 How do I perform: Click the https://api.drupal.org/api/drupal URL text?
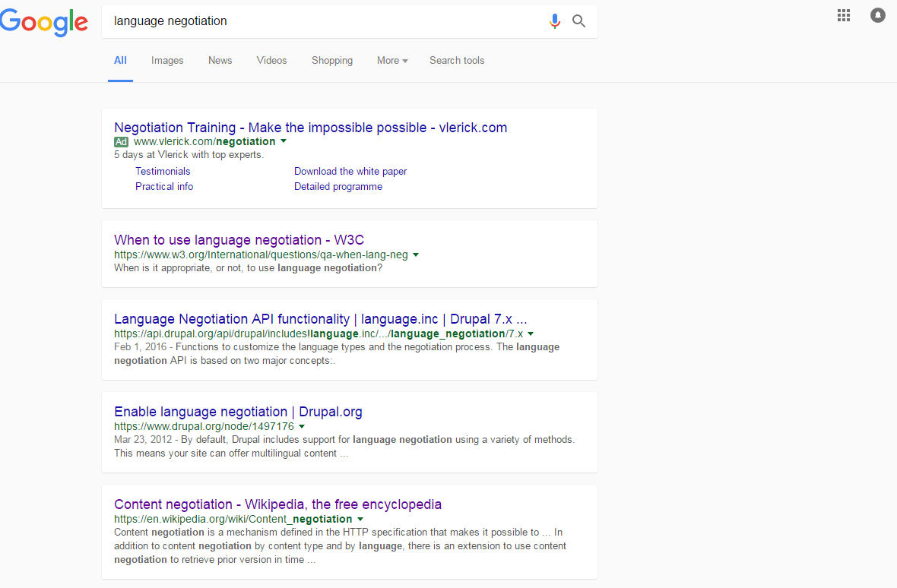pos(318,334)
